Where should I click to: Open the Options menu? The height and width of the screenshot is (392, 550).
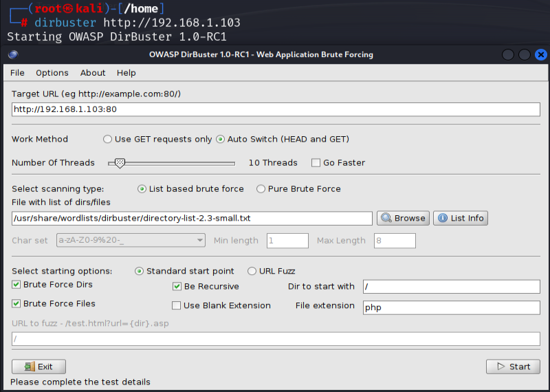point(52,73)
